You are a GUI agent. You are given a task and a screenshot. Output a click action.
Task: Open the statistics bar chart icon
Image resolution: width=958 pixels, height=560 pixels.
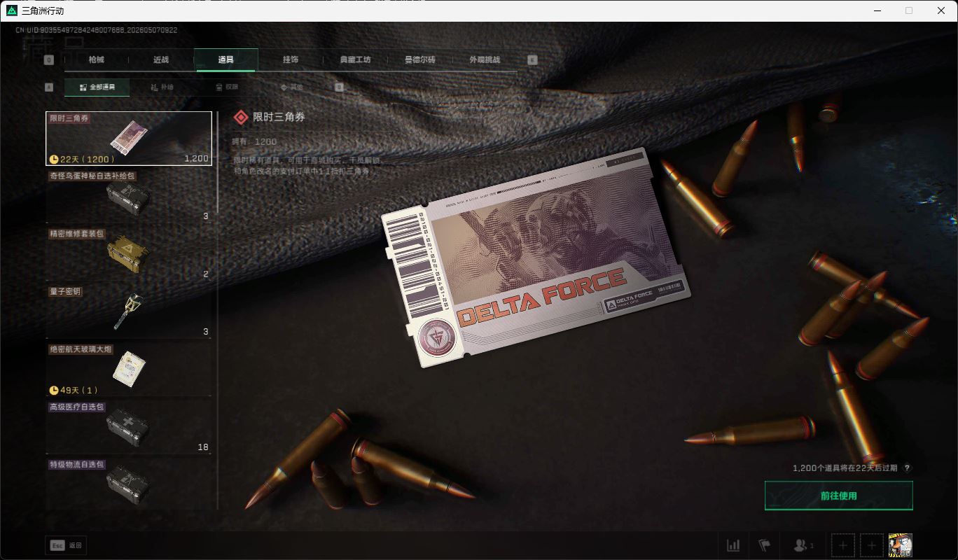(x=733, y=545)
